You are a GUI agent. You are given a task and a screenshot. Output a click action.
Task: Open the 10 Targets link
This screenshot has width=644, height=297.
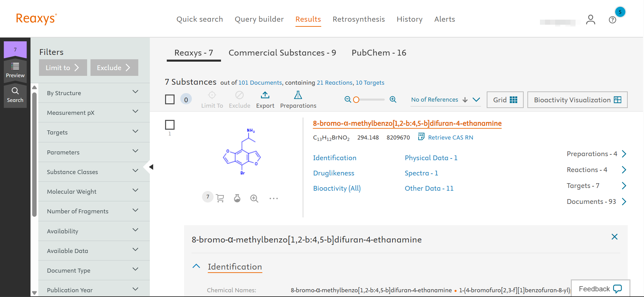tap(370, 83)
